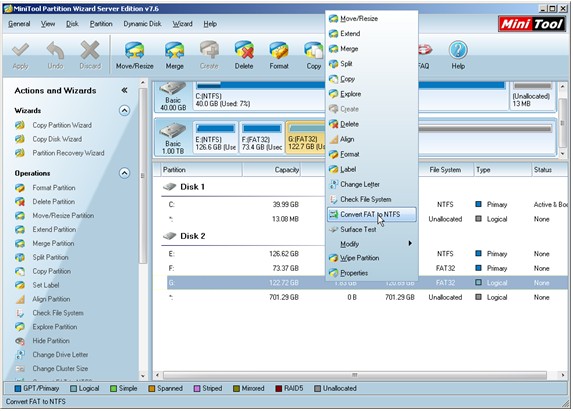573x411 pixels.
Task: Choose Split in context menu
Action: pos(372,64)
